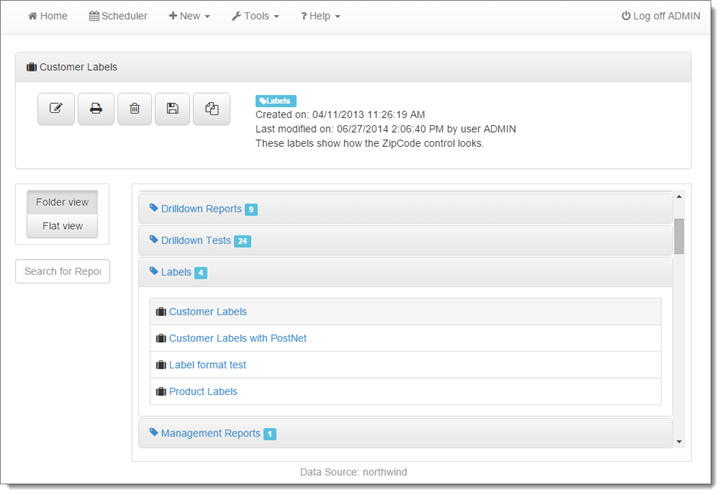Click Log off ADMIN
This screenshot has height=495, width=722.
pos(660,17)
